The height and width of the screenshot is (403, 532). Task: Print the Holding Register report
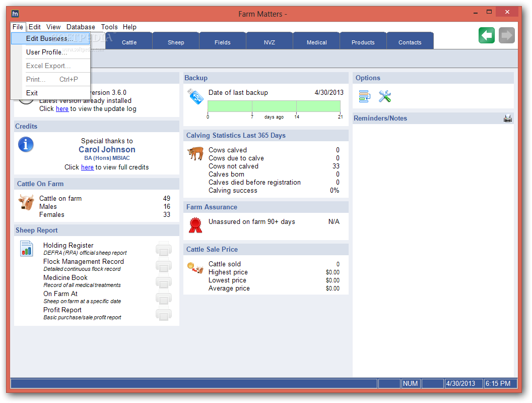(x=164, y=249)
